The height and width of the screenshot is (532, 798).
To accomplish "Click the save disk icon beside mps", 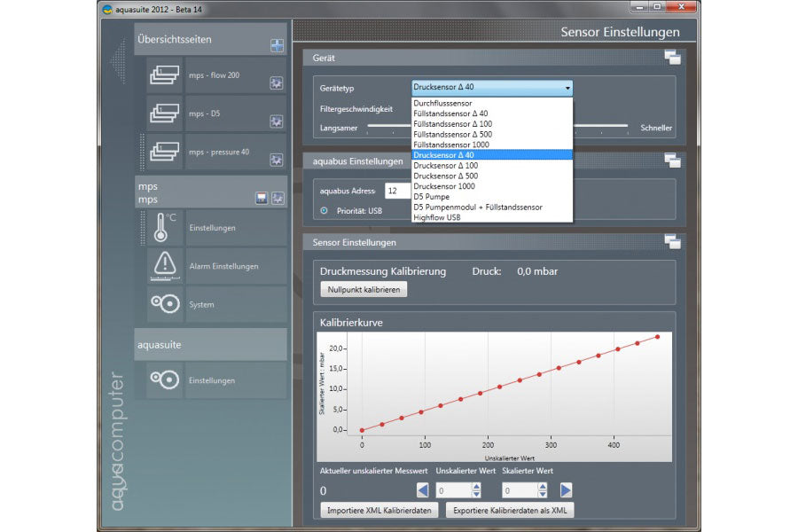I will pyautogui.click(x=262, y=198).
